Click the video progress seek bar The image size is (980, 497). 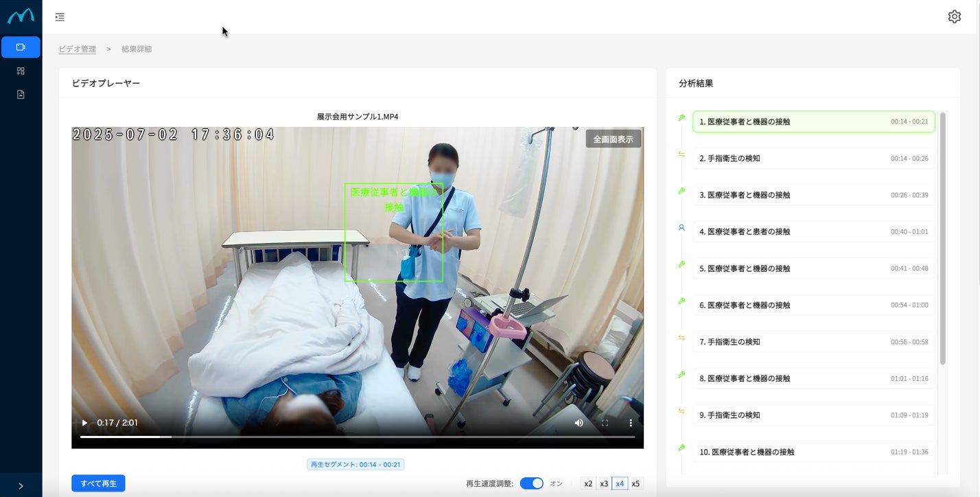pos(358,437)
